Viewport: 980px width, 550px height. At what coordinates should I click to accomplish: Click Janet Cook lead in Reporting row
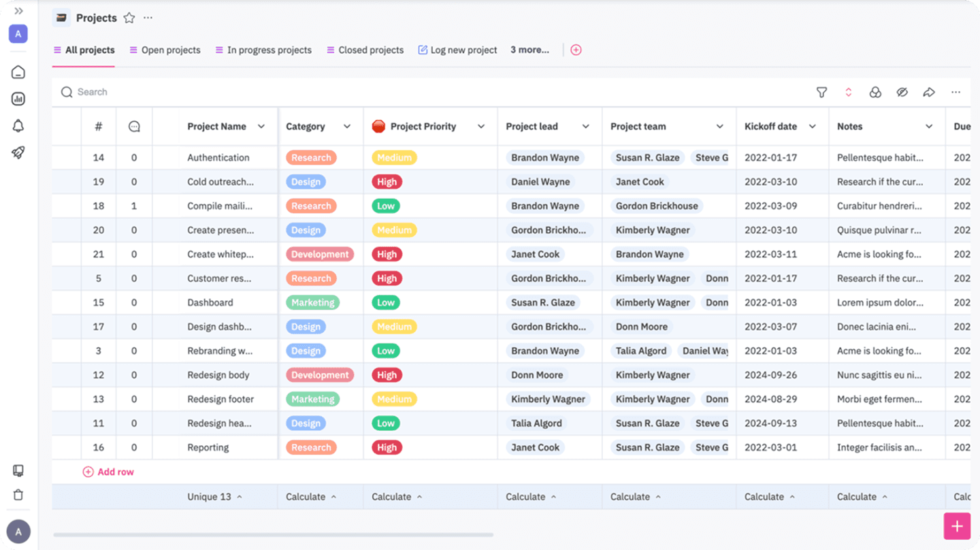point(536,448)
